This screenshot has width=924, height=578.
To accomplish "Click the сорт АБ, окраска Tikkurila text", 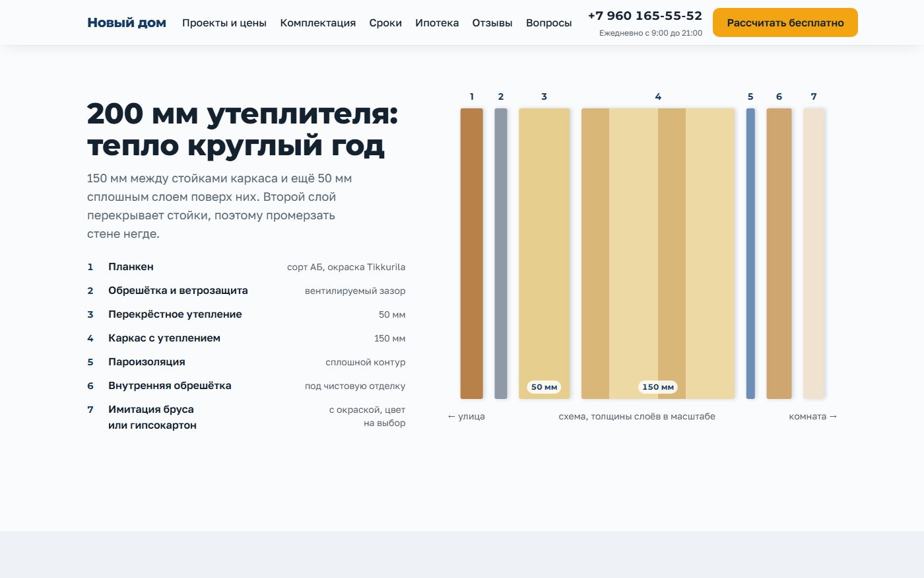I will [346, 267].
